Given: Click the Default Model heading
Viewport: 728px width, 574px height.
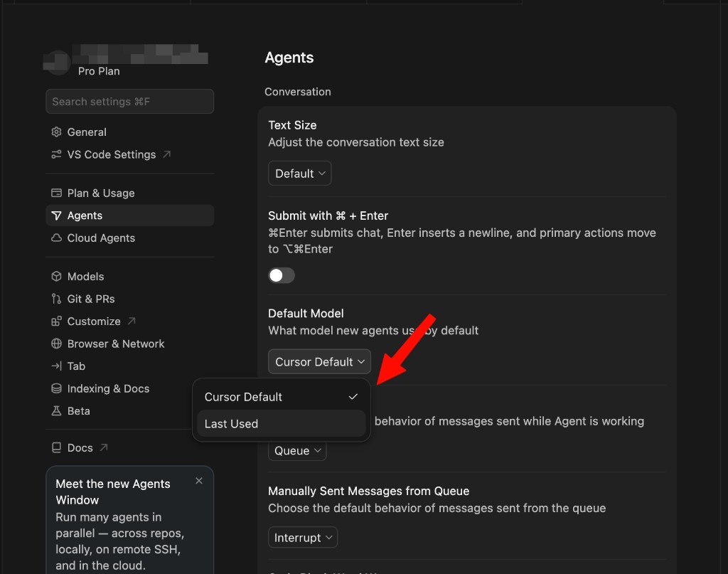Looking at the screenshot, I should click(306, 314).
